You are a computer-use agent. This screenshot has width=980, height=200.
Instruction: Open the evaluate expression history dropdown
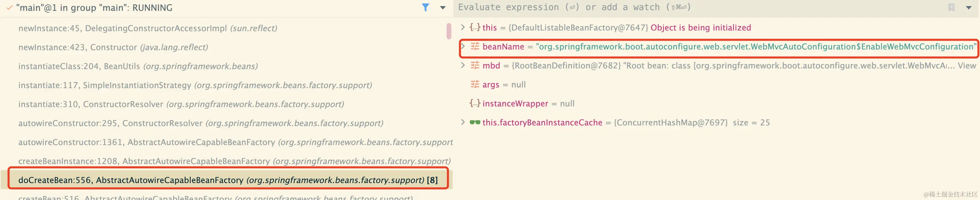(969, 7)
